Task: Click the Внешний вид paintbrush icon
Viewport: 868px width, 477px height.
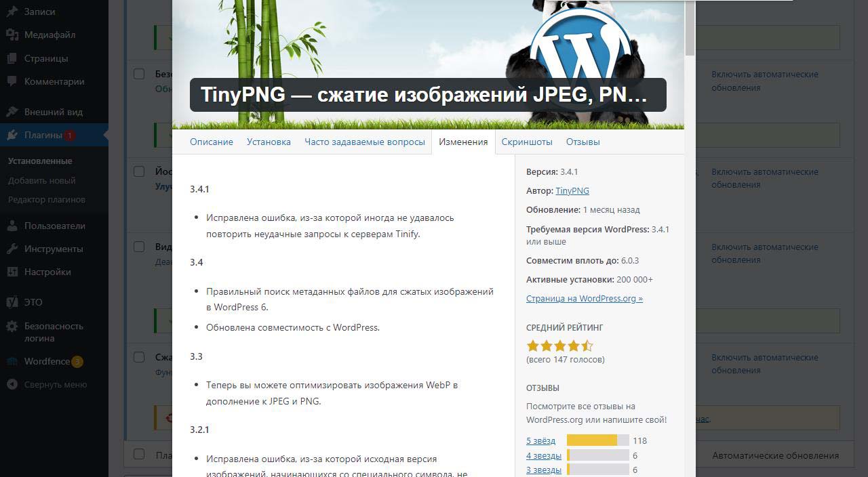Action: (x=12, y=112)
